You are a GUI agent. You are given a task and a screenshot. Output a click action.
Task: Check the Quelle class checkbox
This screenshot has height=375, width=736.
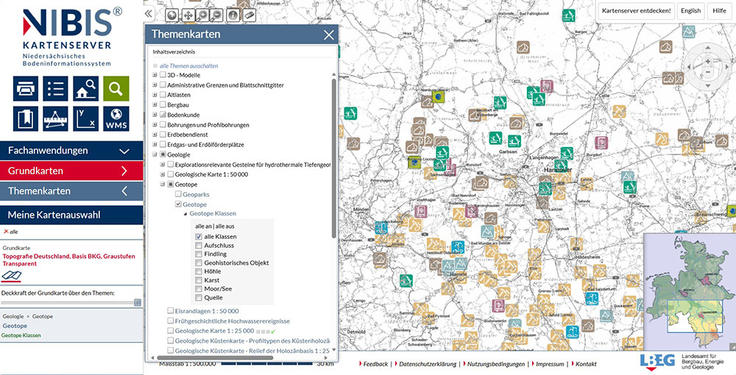(x=199, y=298)
